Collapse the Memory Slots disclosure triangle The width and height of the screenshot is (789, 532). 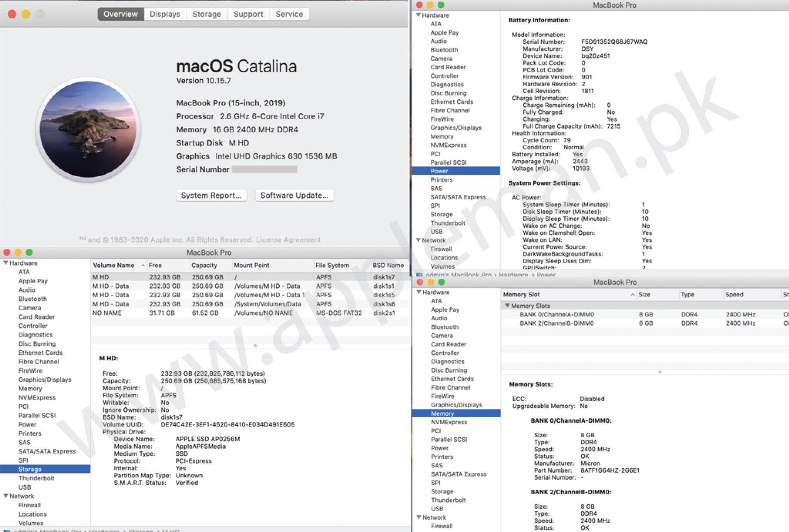(x=507, y=305)
